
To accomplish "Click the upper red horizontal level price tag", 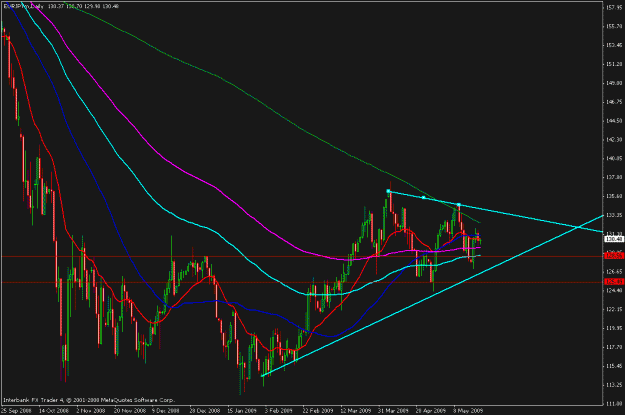I will coord(614,256).
